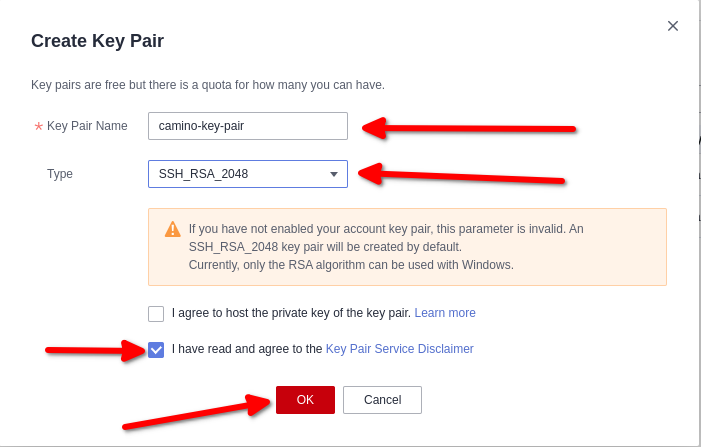Uncheck the Key Pair Service Disclaimer agreement
Viewport: 701px width, 447px height.
(156, 350)
